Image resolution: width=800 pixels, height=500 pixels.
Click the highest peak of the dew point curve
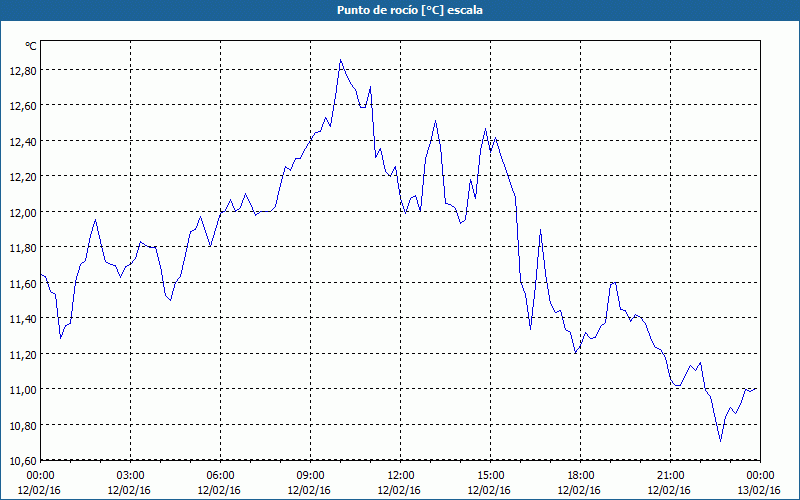tap(340, 60)
